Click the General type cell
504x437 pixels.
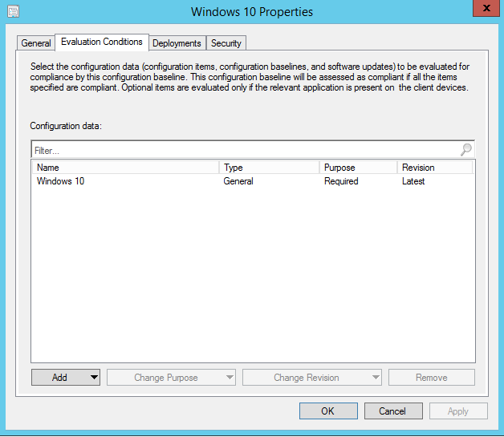click(x=238, y=181)
